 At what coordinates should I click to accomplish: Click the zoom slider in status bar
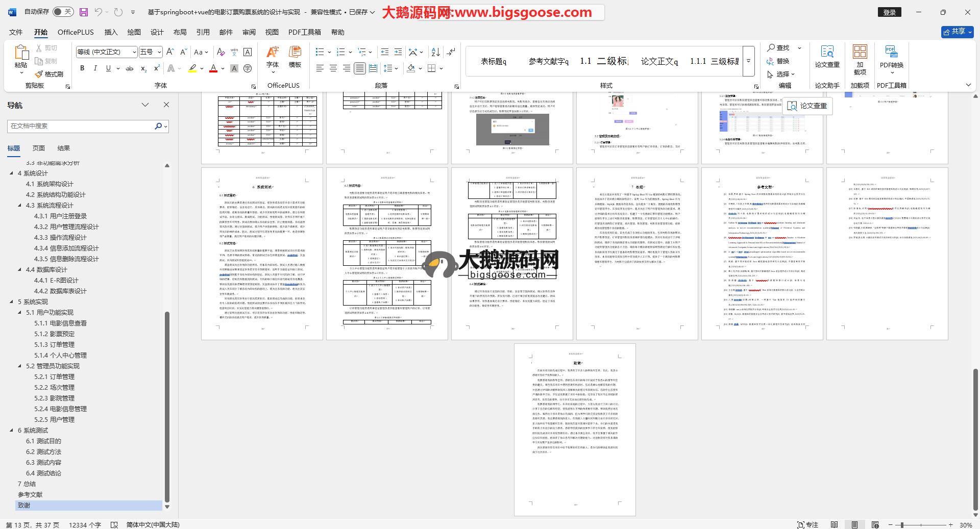[902, 525]
